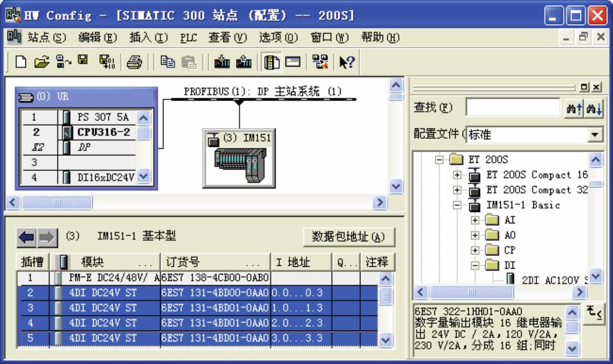Select the 2DI AC120V module in catalog
This screenshot has height=364, width=613.
pyautogui.click(x=555, y=280)
